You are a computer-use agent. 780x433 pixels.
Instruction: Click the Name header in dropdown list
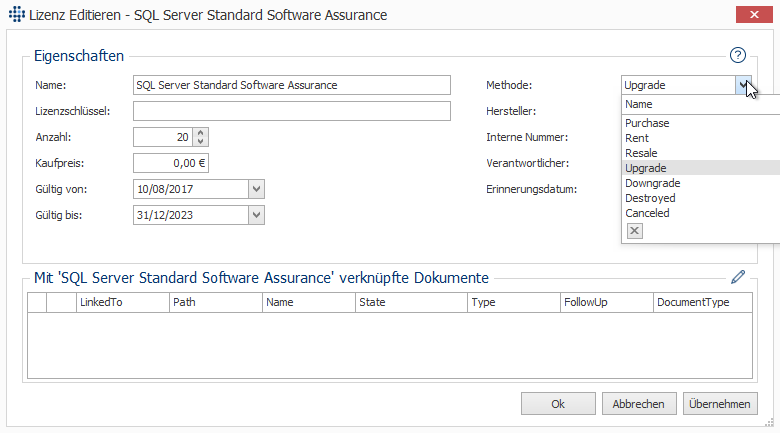point(700,105)
